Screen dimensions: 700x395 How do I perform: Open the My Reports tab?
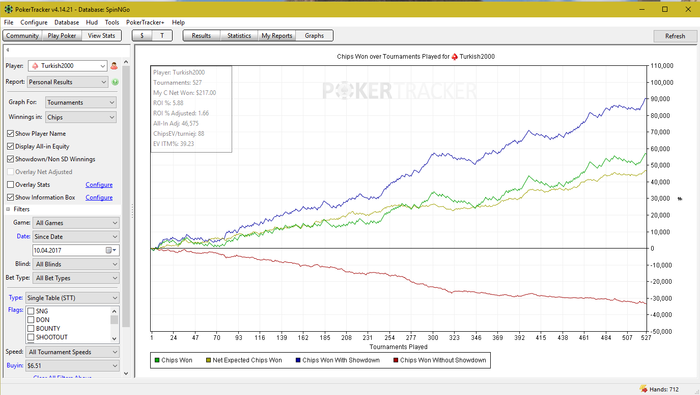coord(277,36)
